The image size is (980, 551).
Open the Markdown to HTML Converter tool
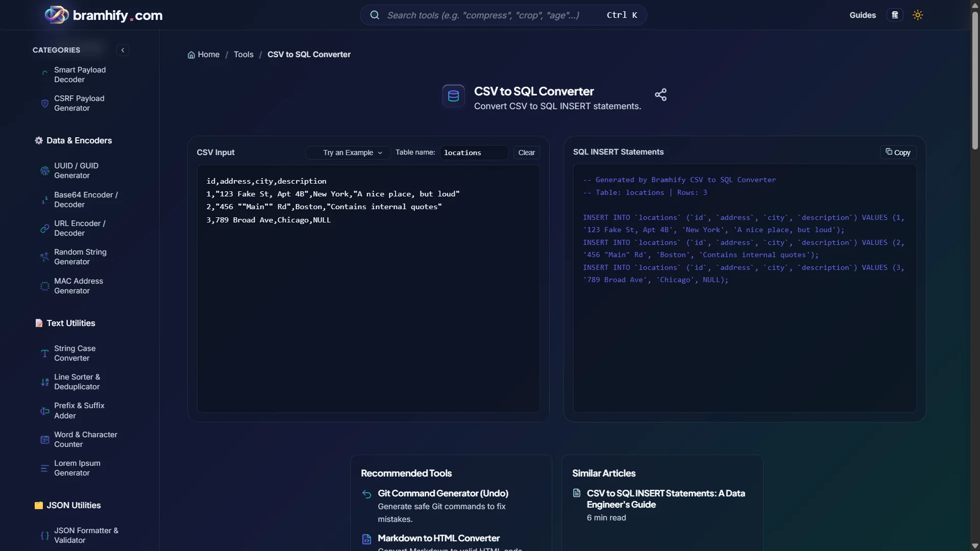coord(438,538)
